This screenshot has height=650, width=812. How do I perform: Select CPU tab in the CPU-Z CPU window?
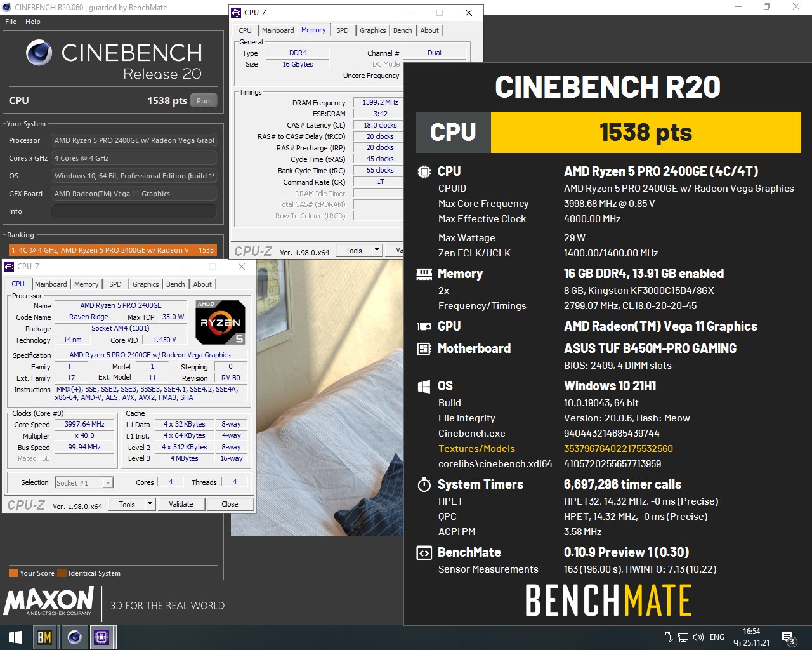[18, 284]
